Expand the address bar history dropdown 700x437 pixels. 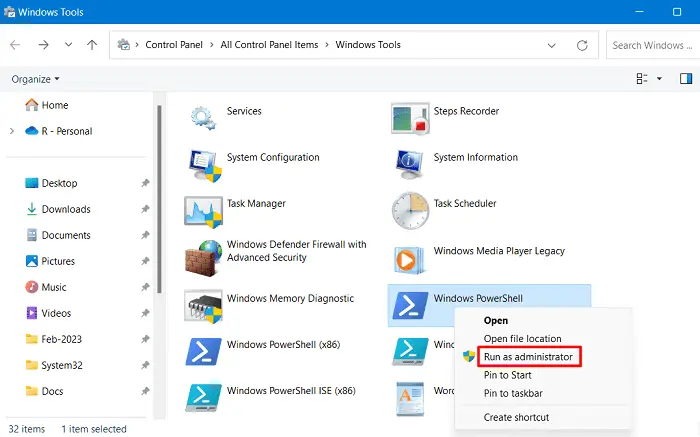point(552,45)
